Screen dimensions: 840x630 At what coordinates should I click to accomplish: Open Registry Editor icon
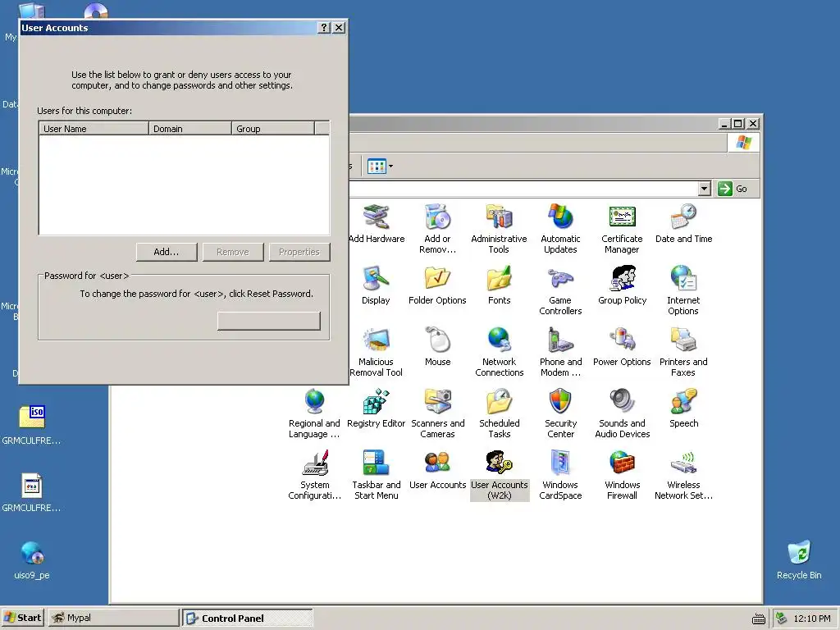click(376, 402)
